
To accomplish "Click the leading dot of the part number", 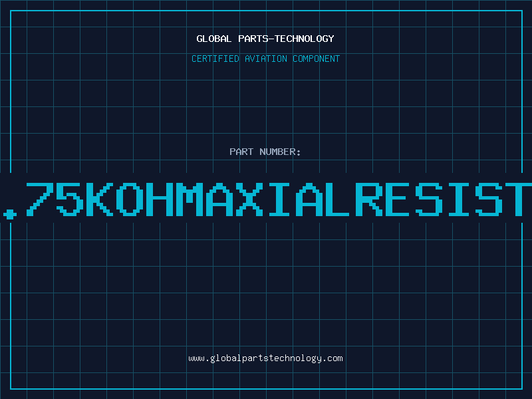I will coord(10,214).
